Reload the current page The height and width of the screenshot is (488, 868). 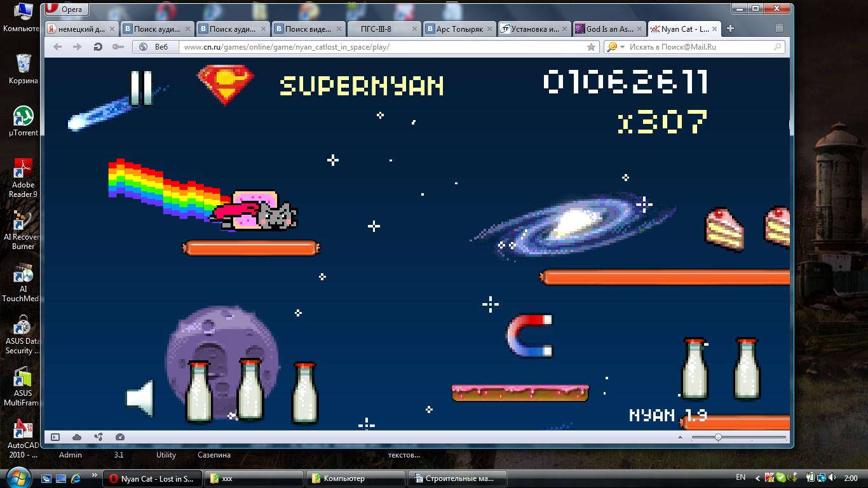click(97, 47)
